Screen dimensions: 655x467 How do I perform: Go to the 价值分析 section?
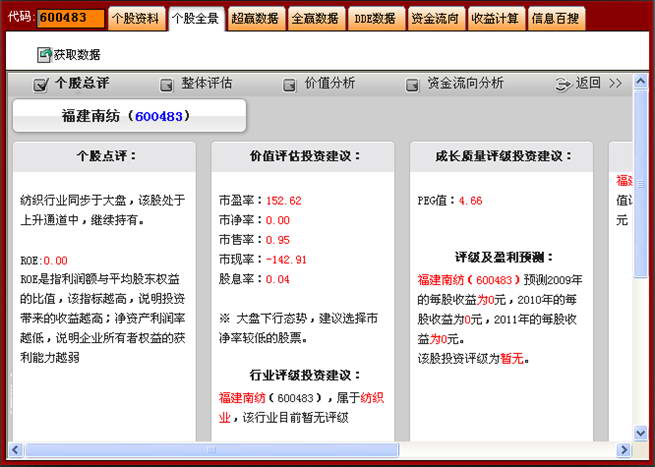(x=330, y=83)
